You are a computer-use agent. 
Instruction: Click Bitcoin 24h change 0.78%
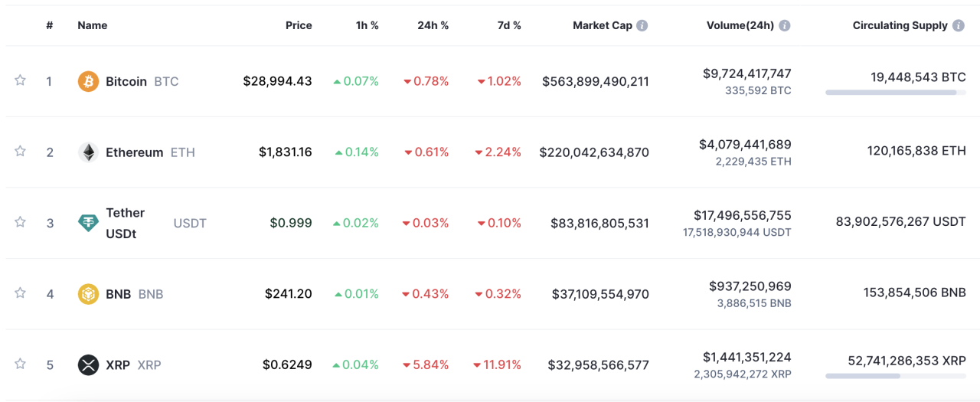tap(426, 81)
